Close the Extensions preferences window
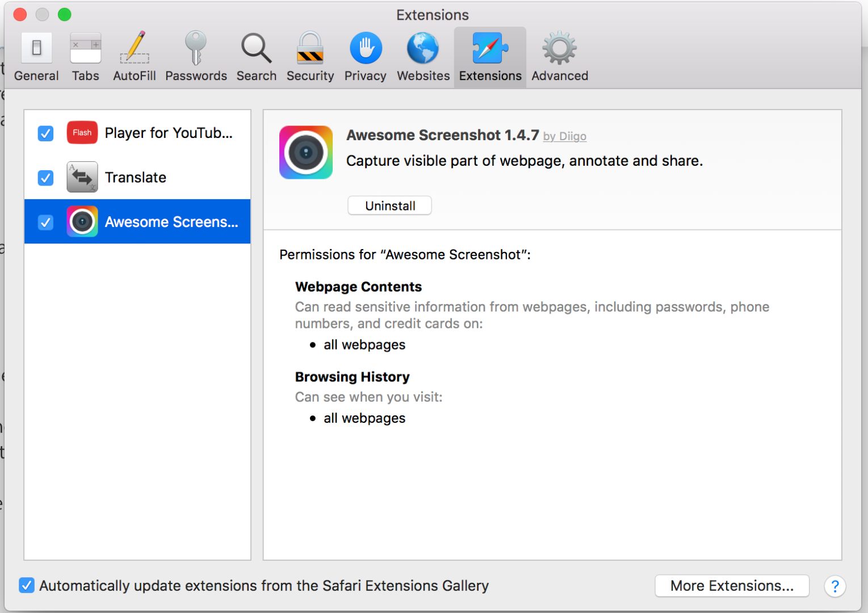Viewport: 868px width, 613px height. pos(20,14)
